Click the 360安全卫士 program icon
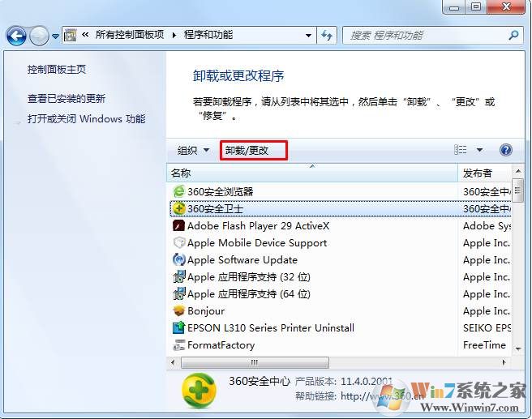The image size is (532, 419). pos(178,208)
